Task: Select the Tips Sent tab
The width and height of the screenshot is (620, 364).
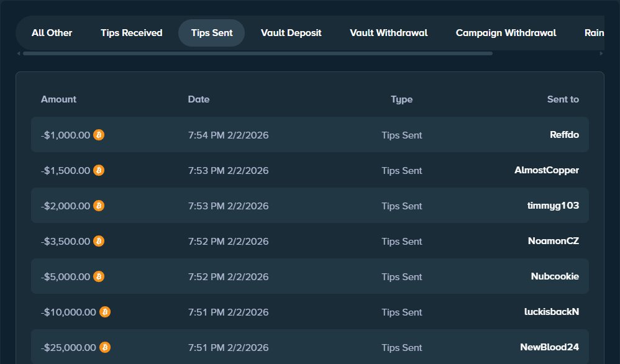Action: 212,33
